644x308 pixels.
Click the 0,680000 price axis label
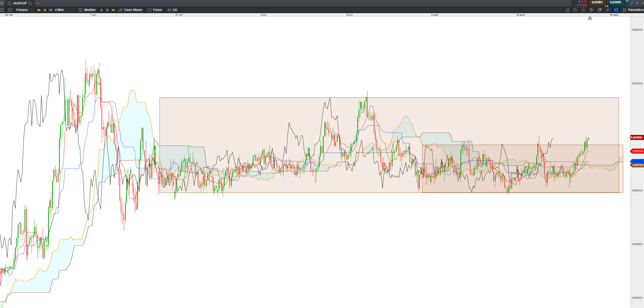pyautogui.click(x=637, y=30)
